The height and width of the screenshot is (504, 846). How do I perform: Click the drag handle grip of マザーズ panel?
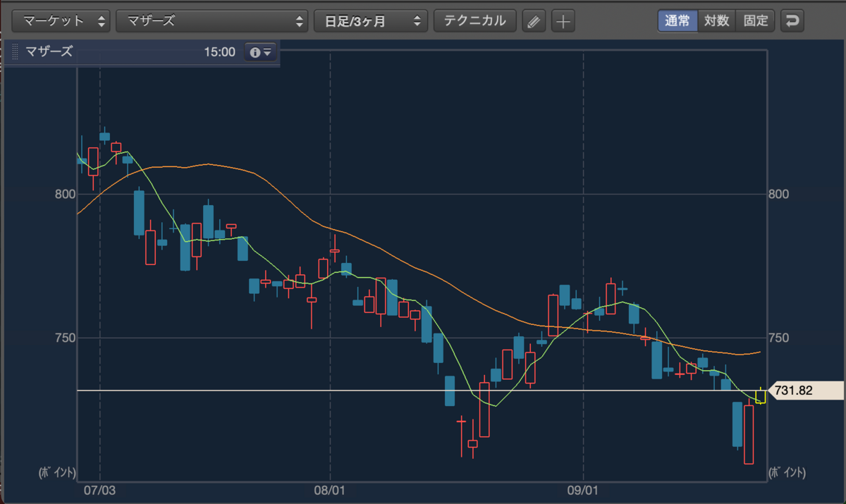point(16,52)
